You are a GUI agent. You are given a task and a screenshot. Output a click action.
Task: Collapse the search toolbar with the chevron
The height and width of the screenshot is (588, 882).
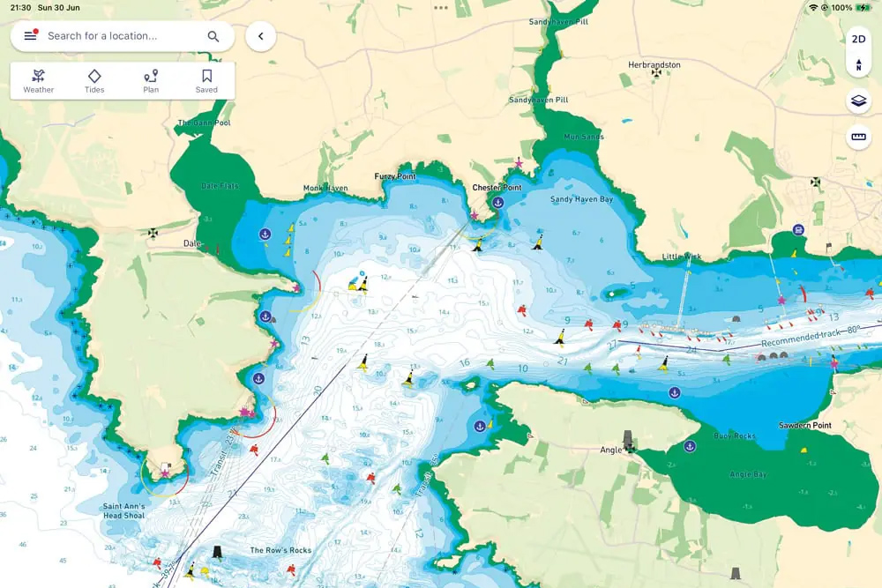point(260,36)
